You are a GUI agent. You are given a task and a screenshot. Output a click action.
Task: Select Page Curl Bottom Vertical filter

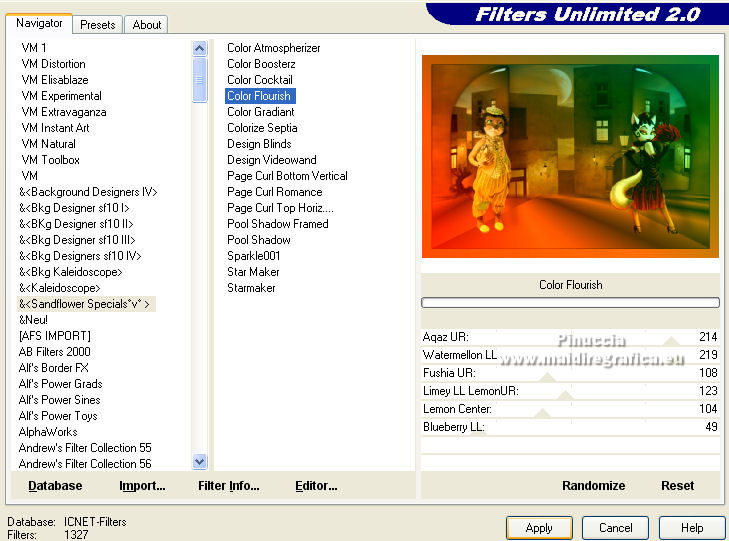pos(287,176)
